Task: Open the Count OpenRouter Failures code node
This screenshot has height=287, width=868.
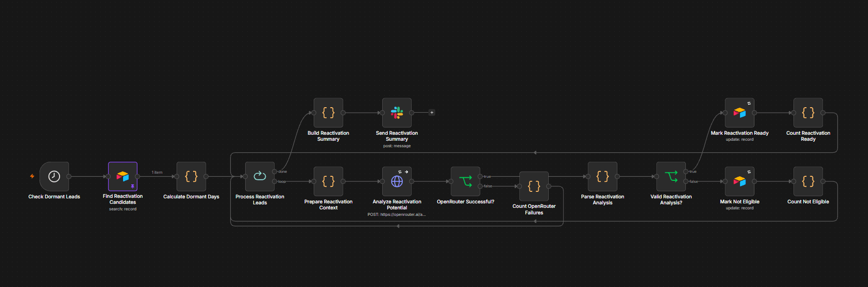Action: (x=534, y=186)
